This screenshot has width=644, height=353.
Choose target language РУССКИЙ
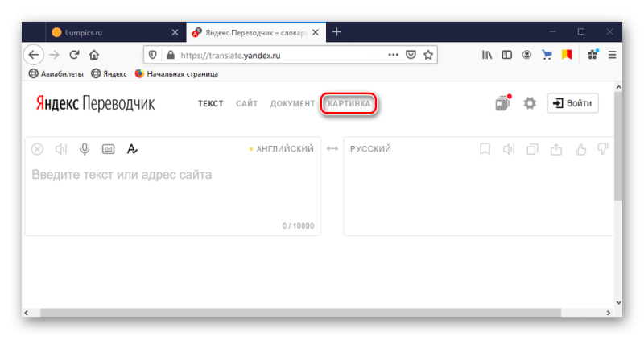point(370,148)
